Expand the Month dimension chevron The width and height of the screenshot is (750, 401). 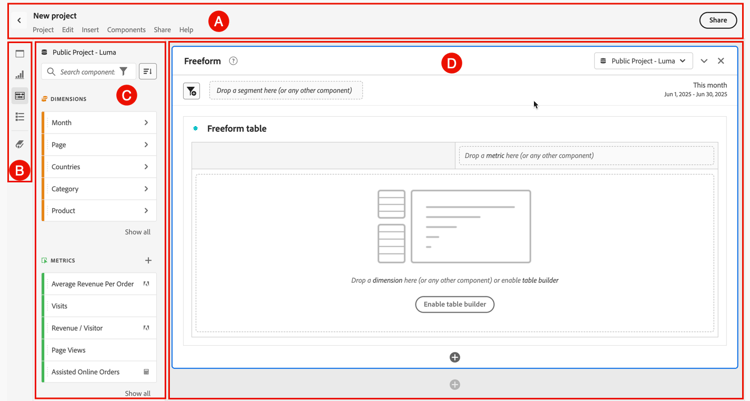click(146, 123)
